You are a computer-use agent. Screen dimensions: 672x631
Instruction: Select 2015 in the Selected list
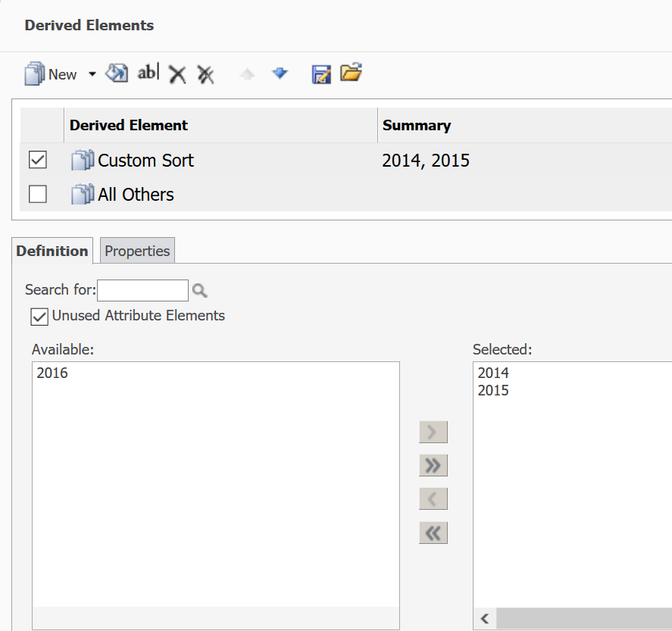[x=493, y=390]
